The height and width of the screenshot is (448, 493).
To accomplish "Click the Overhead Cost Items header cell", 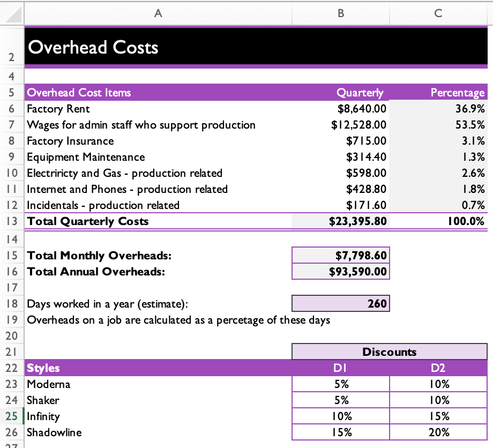I will 158,92.
